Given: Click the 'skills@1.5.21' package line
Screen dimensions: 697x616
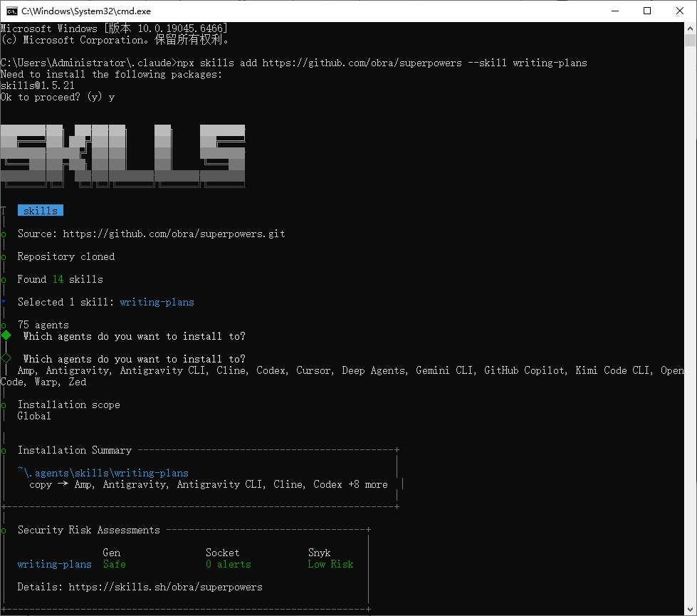Looking at the screenshot, I should pos(37,85).
